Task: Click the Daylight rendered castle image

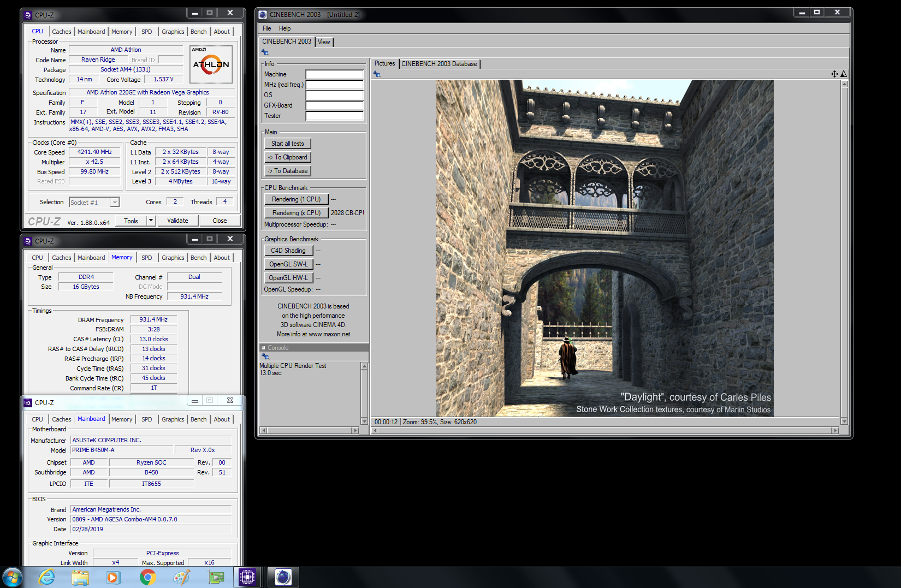Action: [x=604, y=248]
